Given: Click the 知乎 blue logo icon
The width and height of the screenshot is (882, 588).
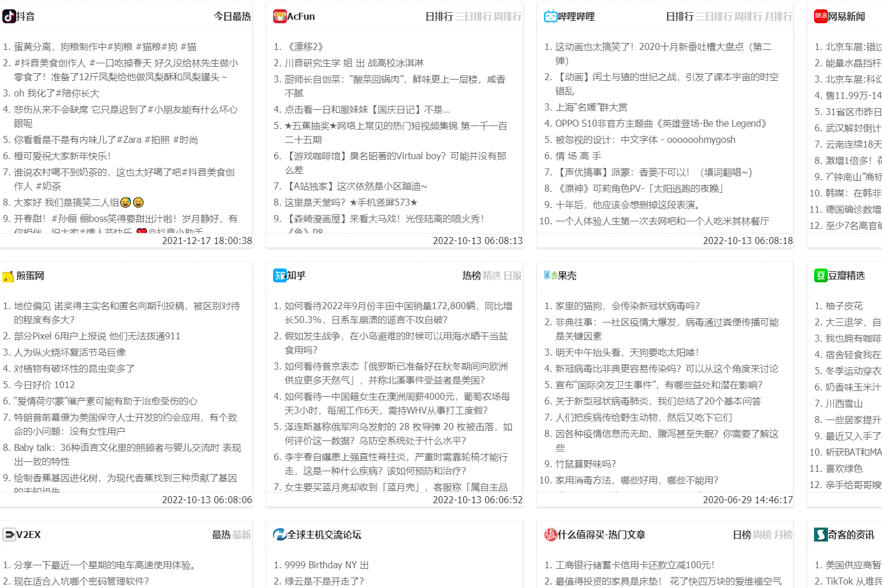Looking at the screenshot, I should tap(280, 275).
